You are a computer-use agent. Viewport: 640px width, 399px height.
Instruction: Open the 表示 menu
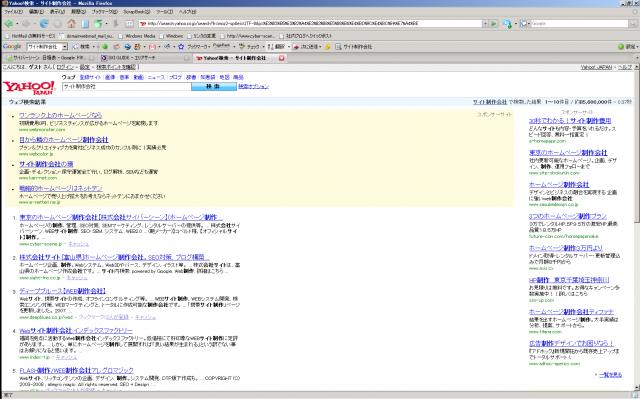pyautogui.click(x=57, y=12)
